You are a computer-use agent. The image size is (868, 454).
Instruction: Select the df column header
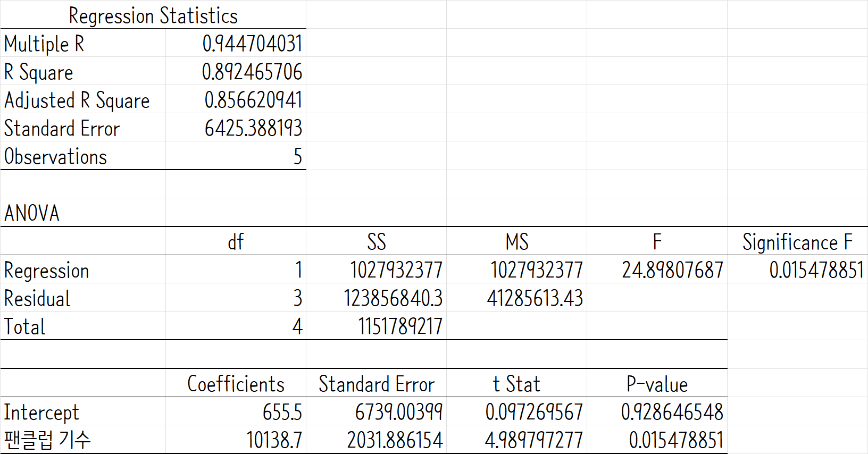(x=236, y=242)
